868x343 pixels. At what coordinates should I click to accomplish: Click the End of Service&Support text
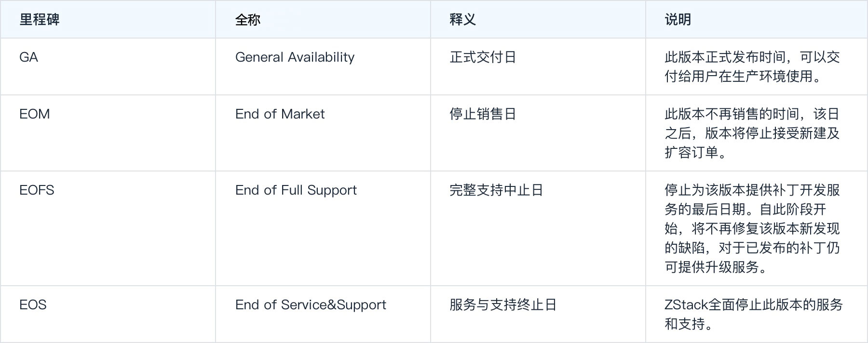coord(311,305)
